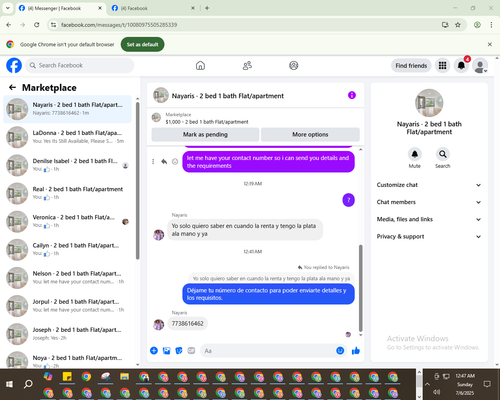React to the contact number message
This screenshot has width=500, height=400.
[175, 161]
